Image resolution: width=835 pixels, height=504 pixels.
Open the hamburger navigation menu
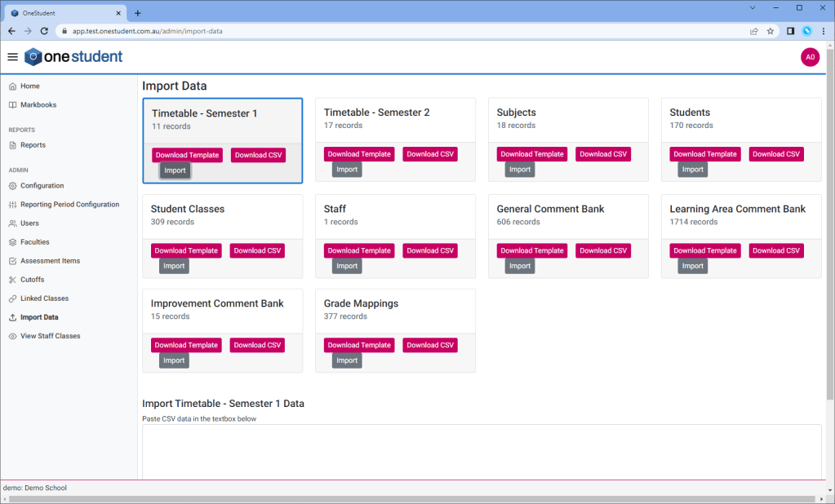point(12,57)
